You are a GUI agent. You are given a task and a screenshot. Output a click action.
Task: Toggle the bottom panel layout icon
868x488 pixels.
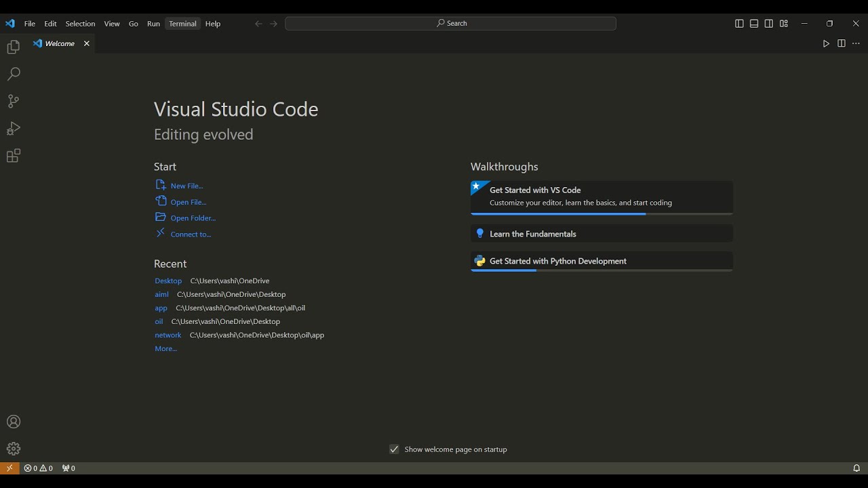[x=754, y=24]
